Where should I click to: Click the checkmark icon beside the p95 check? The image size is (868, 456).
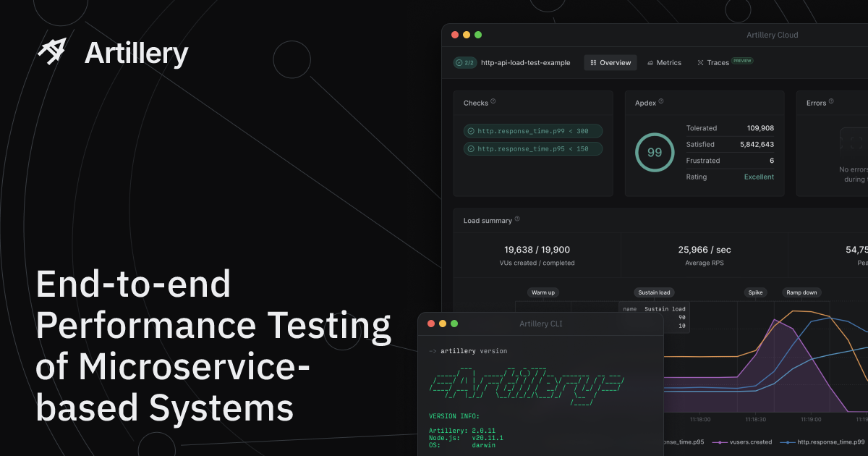[x=470, y=149]
